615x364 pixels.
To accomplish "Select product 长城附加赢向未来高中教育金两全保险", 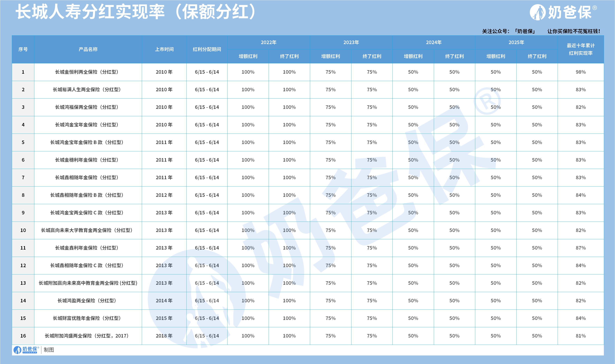I will [88, 283].
